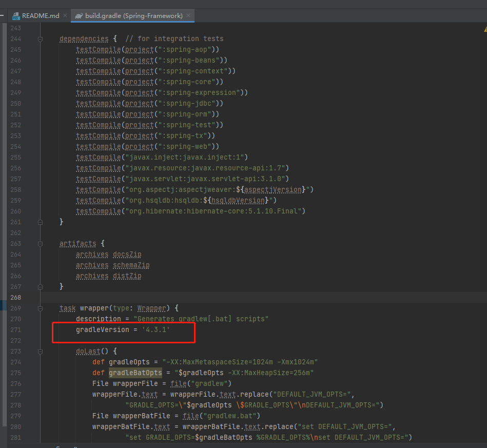Image resolution: width=487 pixels, height=448 pixels.
Task: Close the README.md tab
Action: pyautogui.click(x=65, y=16)
